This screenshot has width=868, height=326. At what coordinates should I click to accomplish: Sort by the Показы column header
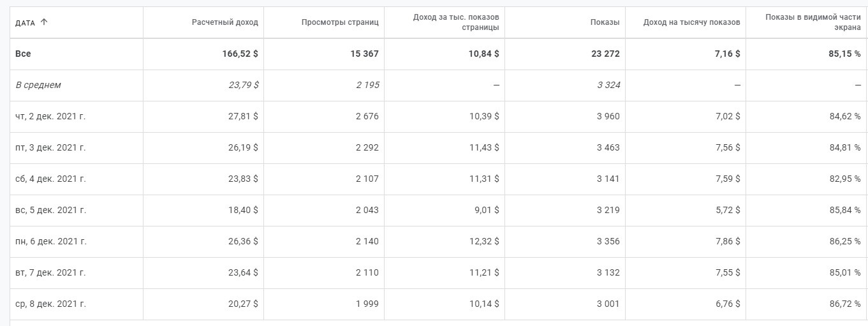coord(605,22)
